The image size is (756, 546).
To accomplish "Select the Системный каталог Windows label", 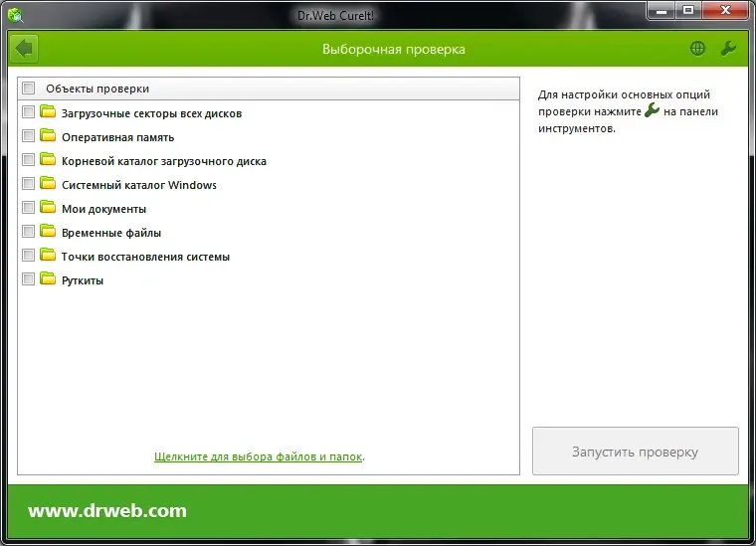I will [x=139, y=185].
